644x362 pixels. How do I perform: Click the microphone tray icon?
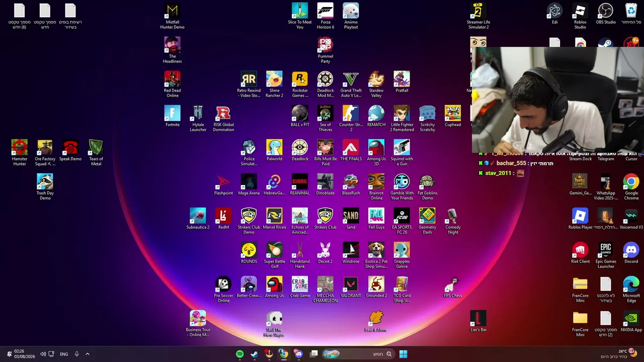76,354
